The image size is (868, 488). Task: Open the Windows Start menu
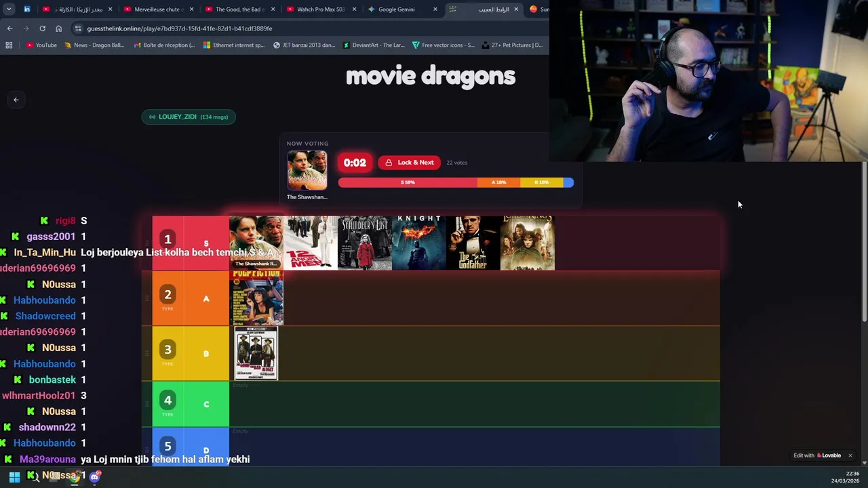14,476
